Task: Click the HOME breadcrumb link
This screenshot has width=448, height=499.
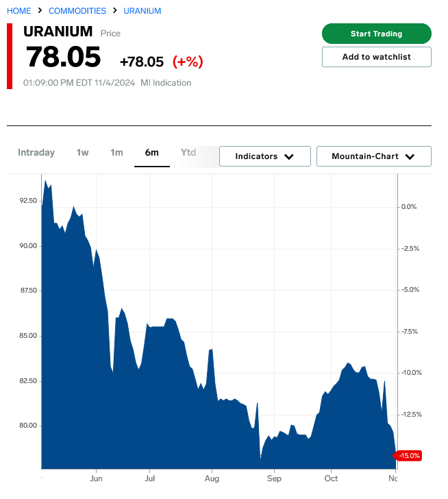Action: pos(19,11)
